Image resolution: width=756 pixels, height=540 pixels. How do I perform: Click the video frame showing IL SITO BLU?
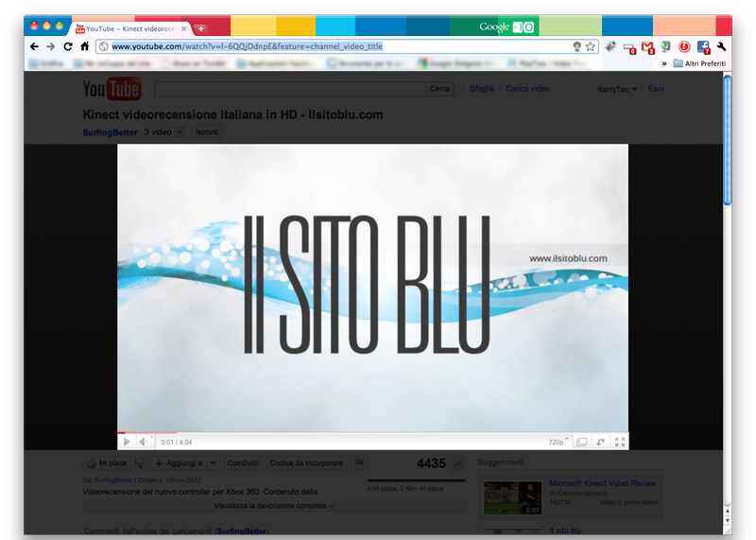[x=372, y=287]
